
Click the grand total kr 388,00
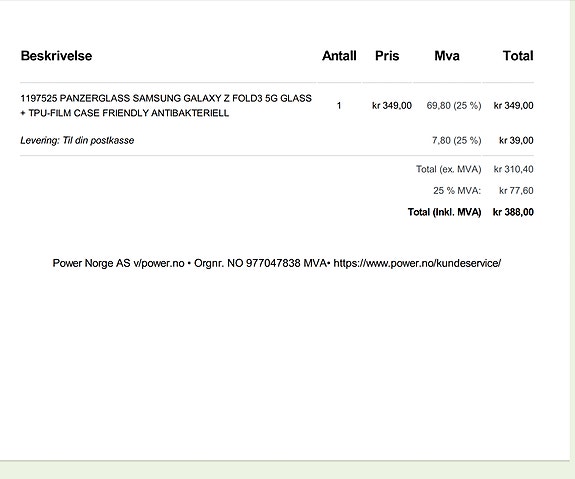(513, 212)
